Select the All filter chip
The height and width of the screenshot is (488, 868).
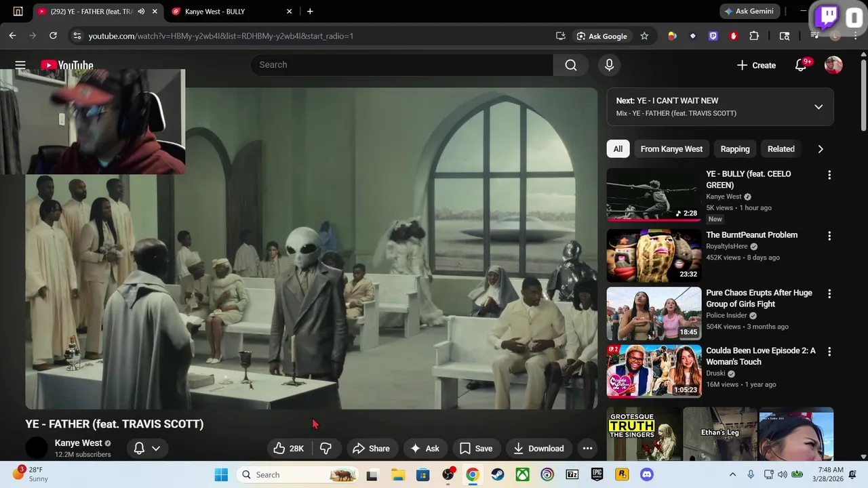[x=618, y=149]
